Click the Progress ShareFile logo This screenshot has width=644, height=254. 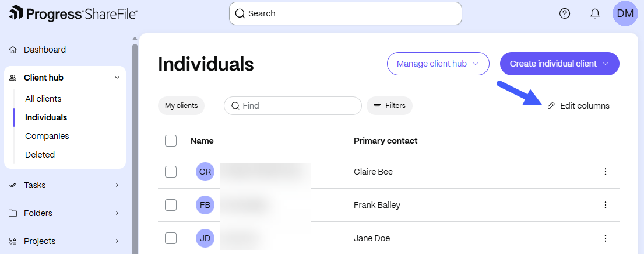(x=73, y=13)
